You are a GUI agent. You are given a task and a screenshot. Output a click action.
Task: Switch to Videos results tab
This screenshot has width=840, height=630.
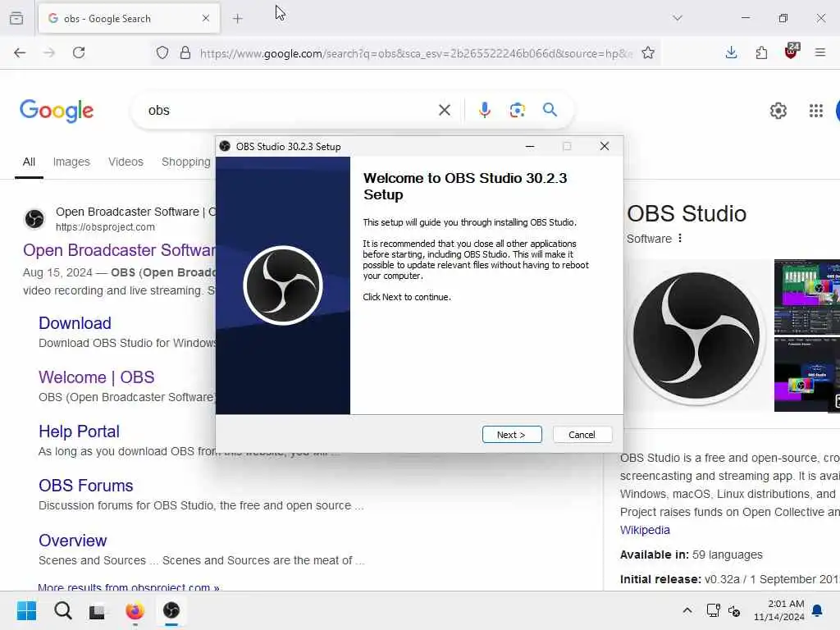click(126, 162)
